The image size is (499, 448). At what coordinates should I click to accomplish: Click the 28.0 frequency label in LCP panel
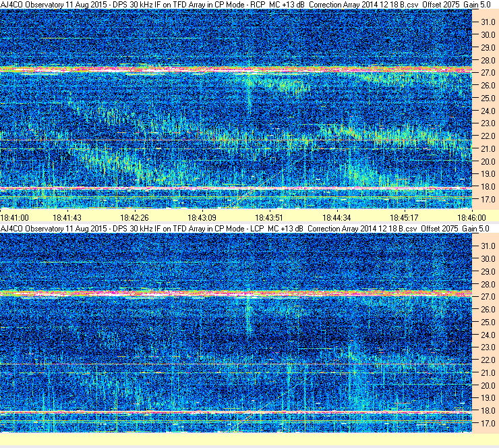click(x=488, y=284)
